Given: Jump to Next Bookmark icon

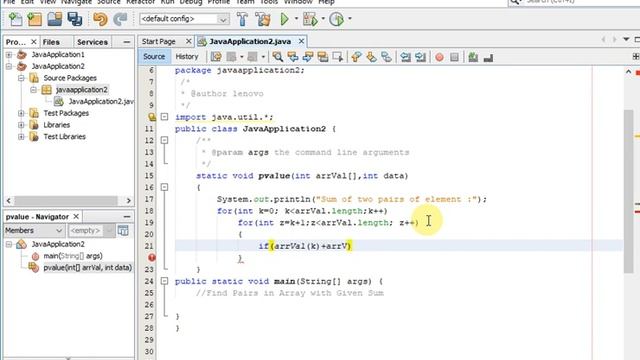Looking at the screenshot, I should click(x=371, y=57).
